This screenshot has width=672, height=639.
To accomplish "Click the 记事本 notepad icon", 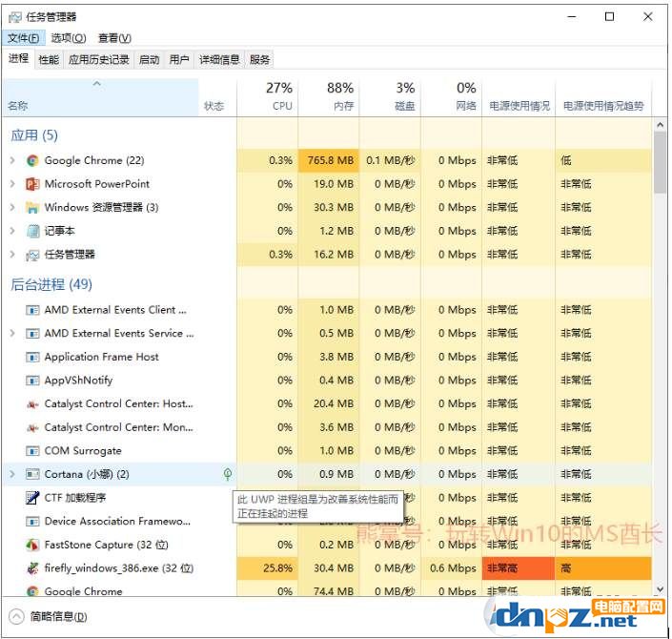I will click(x=32, y=232).
